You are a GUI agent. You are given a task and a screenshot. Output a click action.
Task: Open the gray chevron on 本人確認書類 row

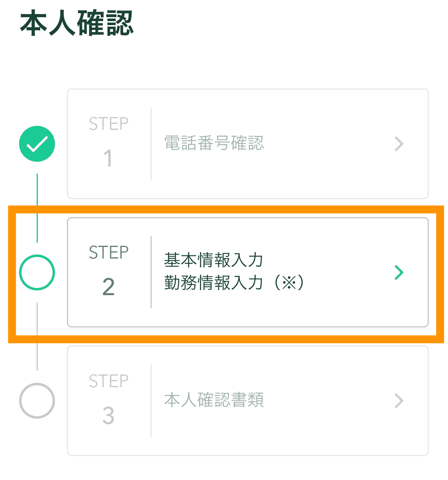[x=399, y=401]
